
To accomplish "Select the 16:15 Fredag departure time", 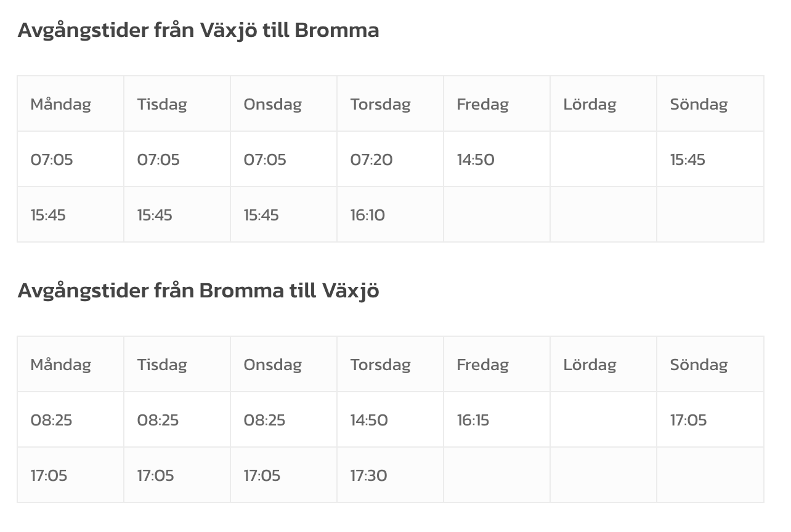I will pyautogui.click(x=473, y=421).
